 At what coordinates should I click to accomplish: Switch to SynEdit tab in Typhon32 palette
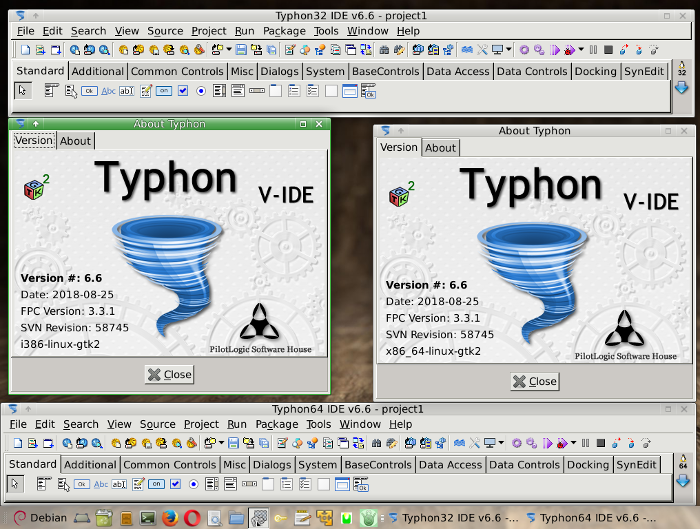click(x=644, y=71)
